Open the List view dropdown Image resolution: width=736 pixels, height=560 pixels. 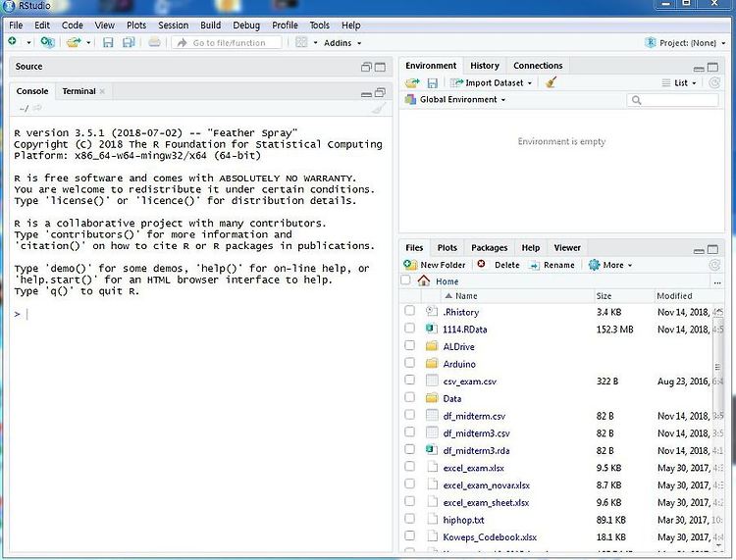[x=679, y=83]
